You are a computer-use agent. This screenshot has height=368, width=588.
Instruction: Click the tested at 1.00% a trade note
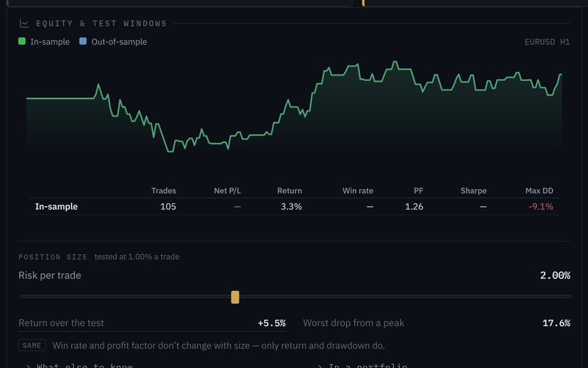[x=137, y=257]
